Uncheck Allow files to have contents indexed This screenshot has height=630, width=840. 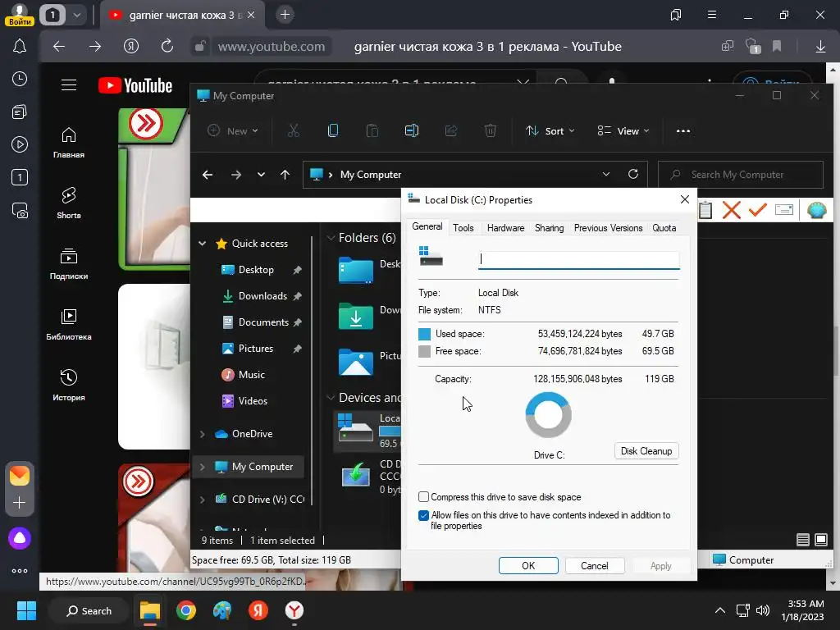(x=424, y=515)
